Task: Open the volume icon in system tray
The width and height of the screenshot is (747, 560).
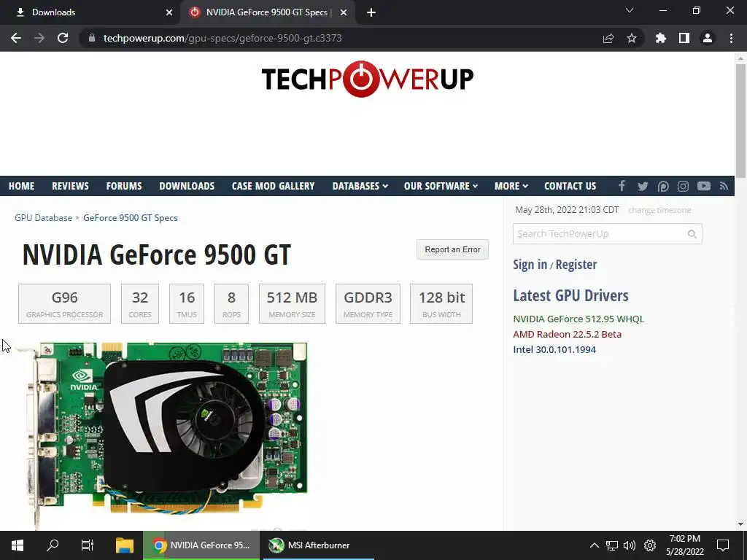Action: 630,545
